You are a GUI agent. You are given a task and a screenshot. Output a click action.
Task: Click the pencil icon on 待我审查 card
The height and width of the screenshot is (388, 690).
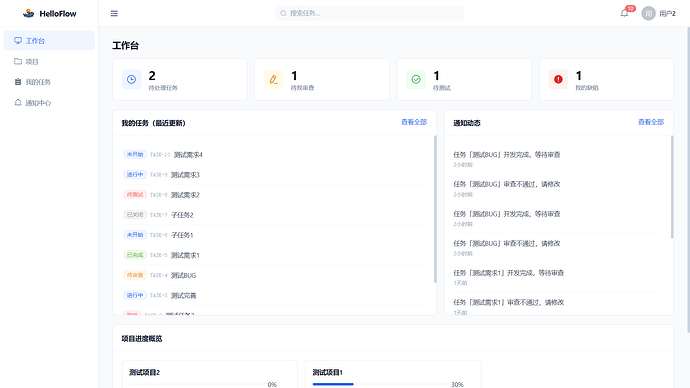click(x=273, y=79)
